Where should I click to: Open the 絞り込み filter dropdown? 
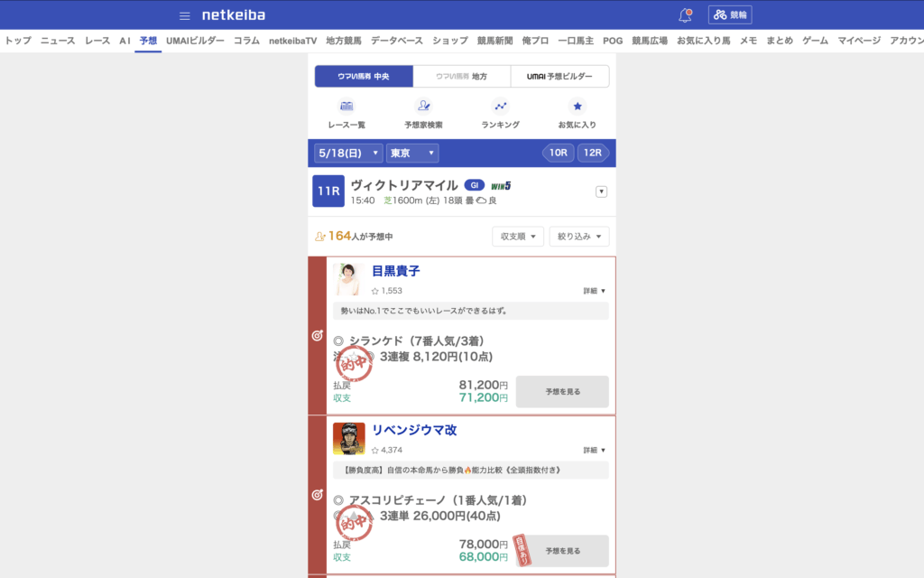coord(579,237)
